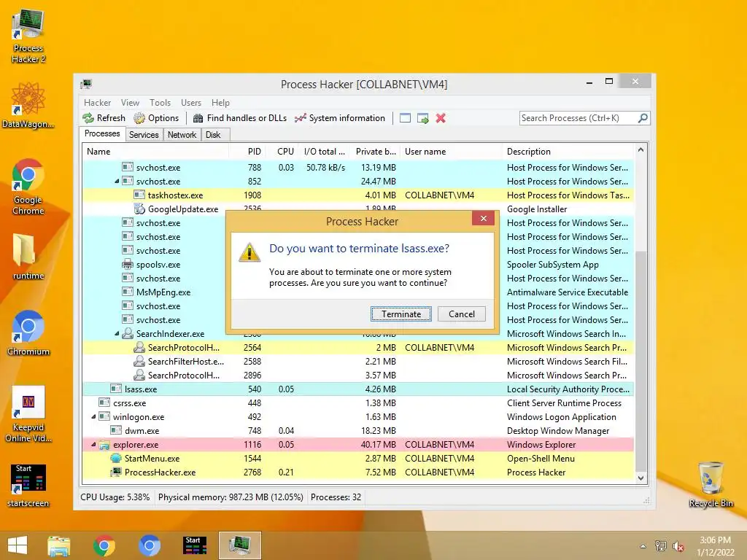Select the taskhostex.exe process row
Image resolution: width=747 pixels, height=560 pixels.
358,195
